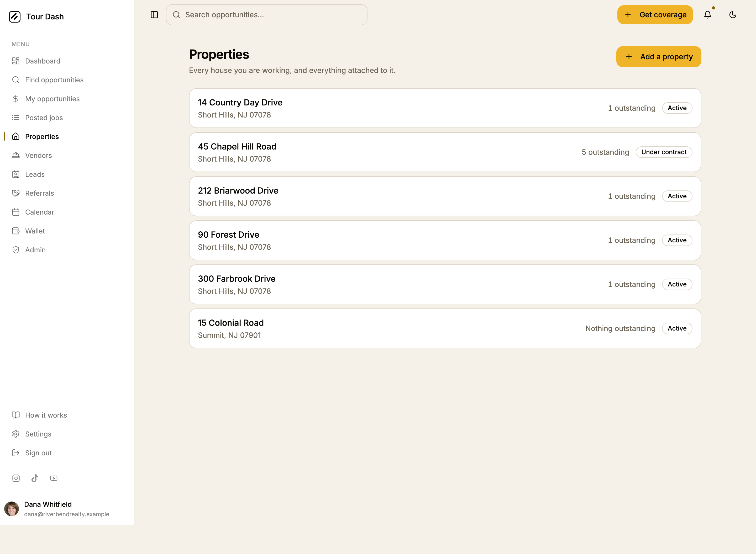Click the Tour Dash logo icon

[x=15, y=17]
